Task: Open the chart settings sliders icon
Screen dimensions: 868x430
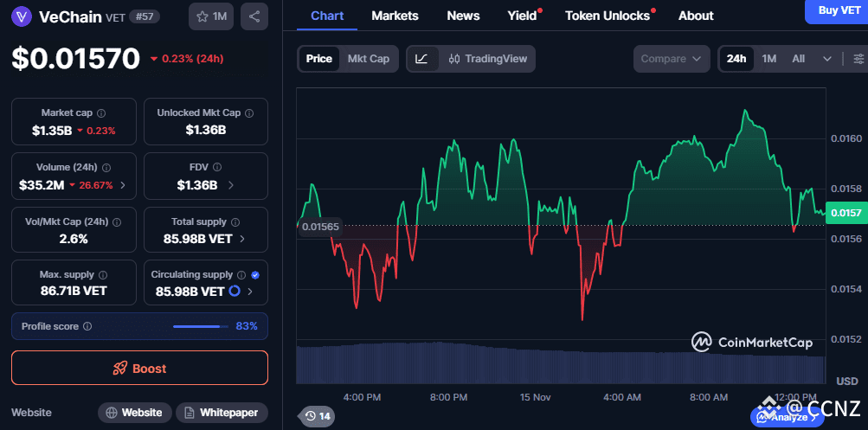Action: [858, 59]
